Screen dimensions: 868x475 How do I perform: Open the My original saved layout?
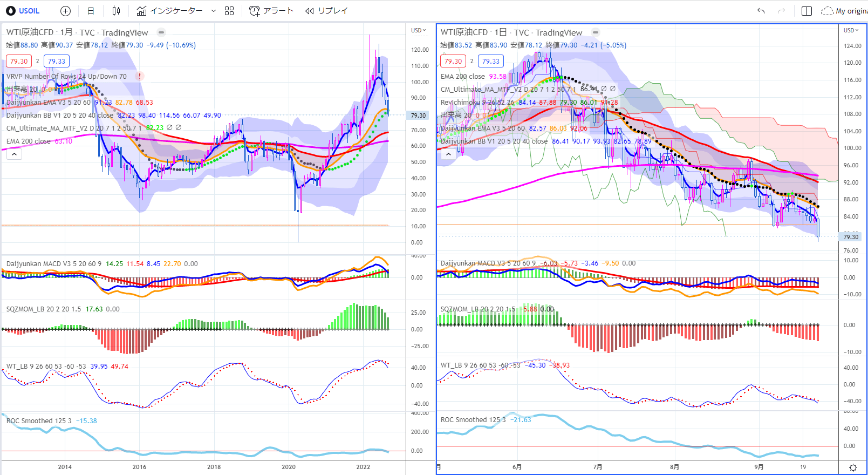pos(844,11)
